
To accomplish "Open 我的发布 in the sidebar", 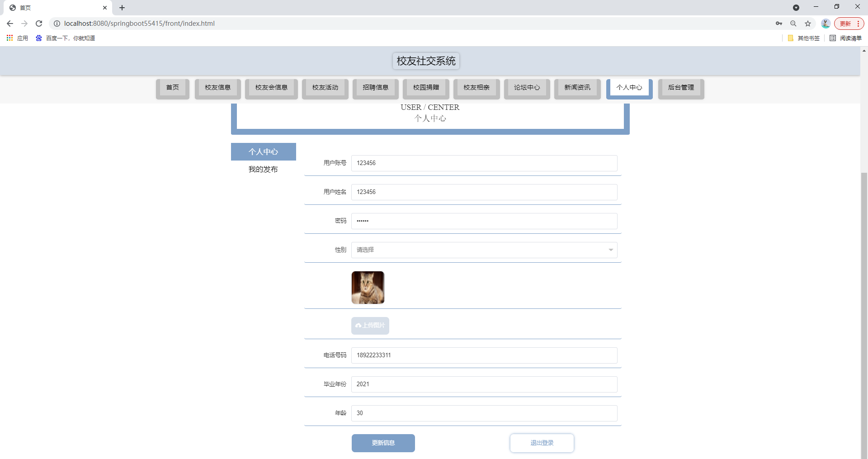I will (x=263, y=170).
